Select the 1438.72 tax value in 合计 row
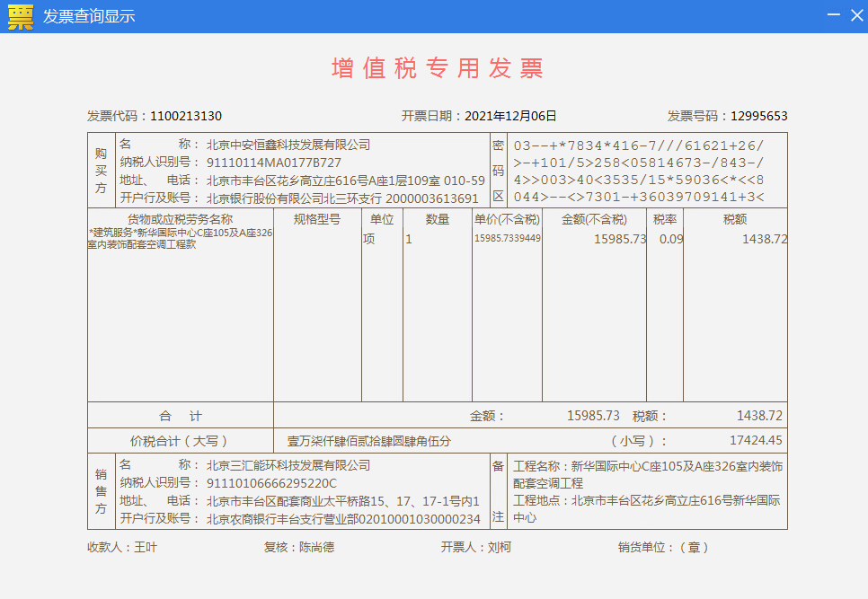Image resolution: width=868 pixels, height=599 pixels. tap(759, 416)
